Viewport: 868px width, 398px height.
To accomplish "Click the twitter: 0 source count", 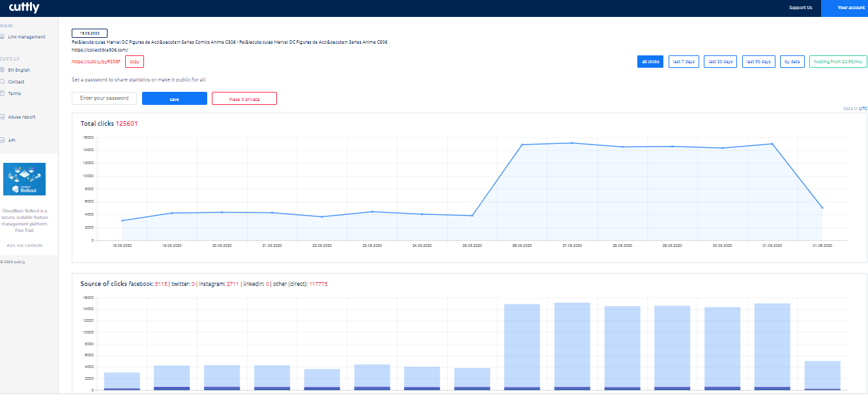I will click(x=182, y=284).
